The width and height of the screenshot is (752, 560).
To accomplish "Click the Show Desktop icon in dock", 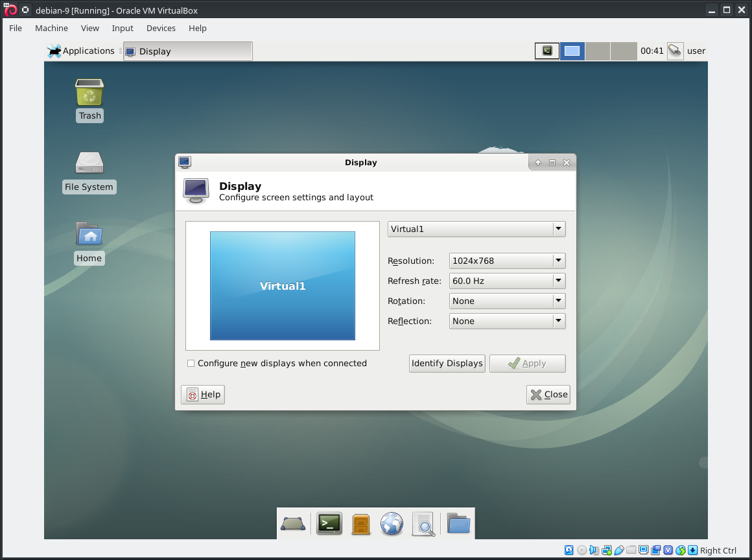I will click(293, 523).
